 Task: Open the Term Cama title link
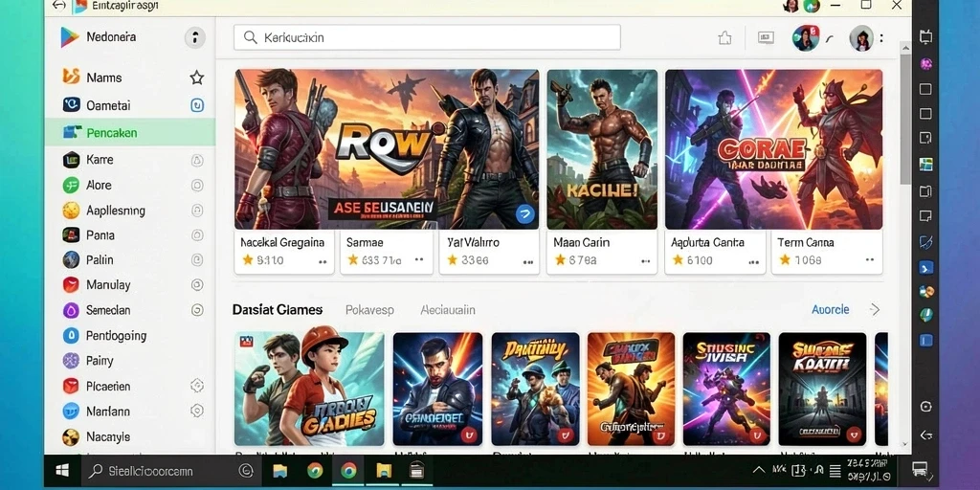coord(806,242)
